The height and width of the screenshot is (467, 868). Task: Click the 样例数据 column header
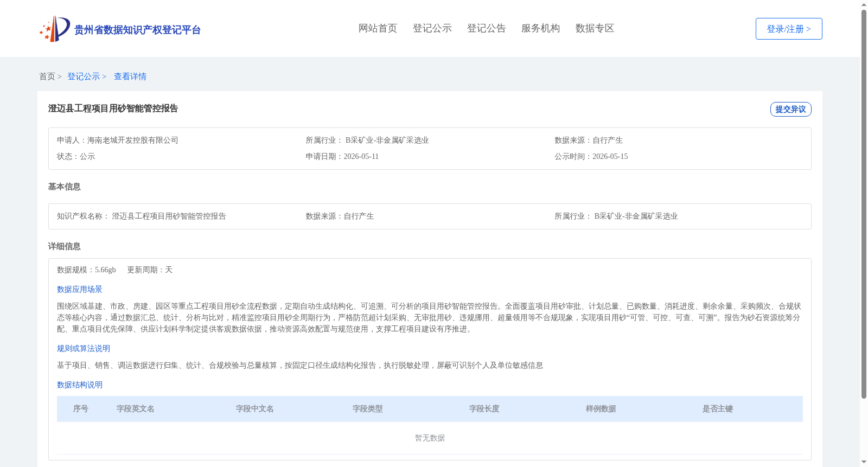click(x=601, y=409)
